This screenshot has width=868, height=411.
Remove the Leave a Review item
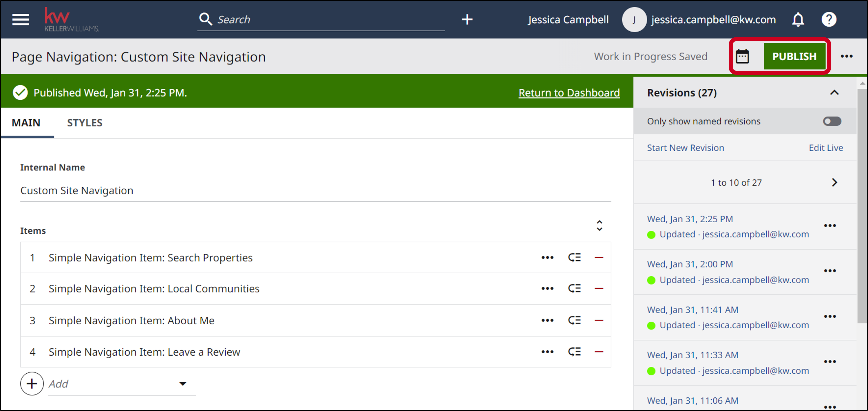tap(598, 352)
